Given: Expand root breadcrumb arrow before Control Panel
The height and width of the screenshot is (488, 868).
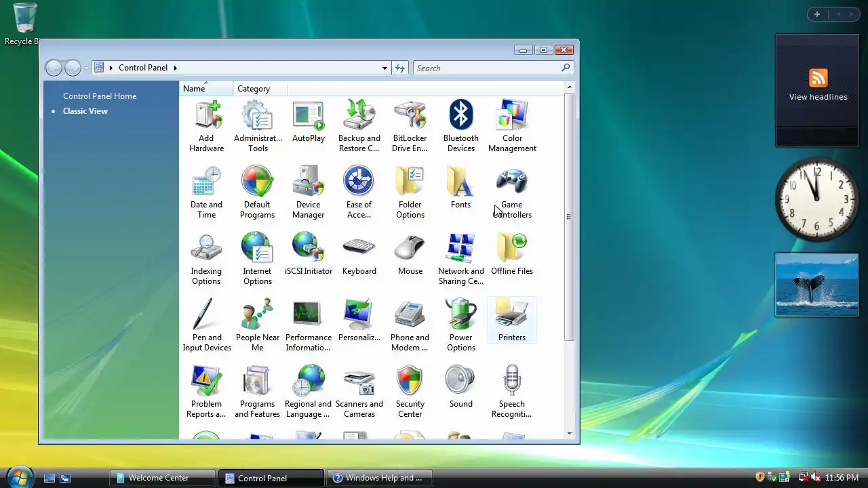Looking at the screenshot, I should click(x=111, y=68).
